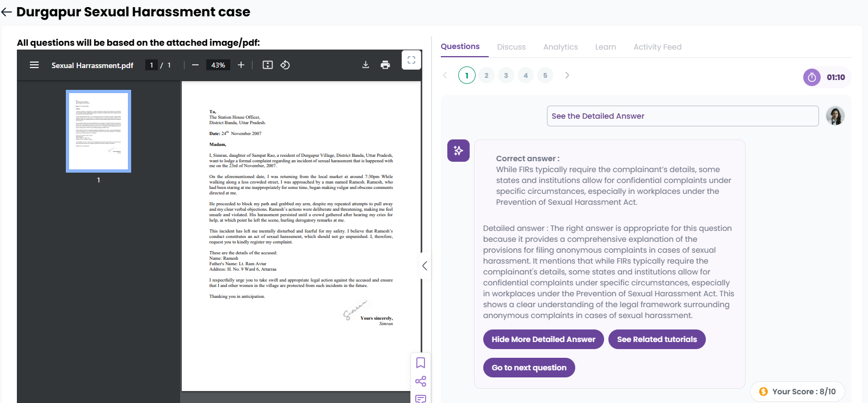The image size is (868, 403).
Task: Open the Analytics tab
Action: [x=560, y=47]
